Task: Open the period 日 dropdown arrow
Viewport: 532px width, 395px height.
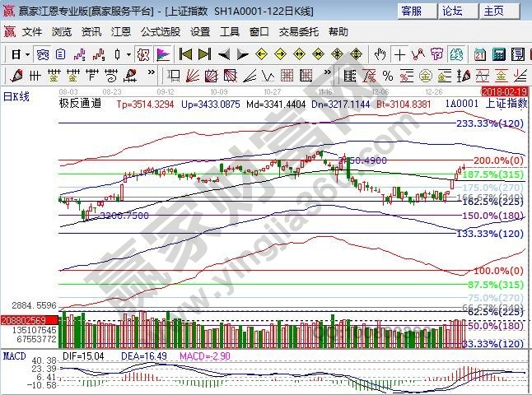Action: (27, 54)
